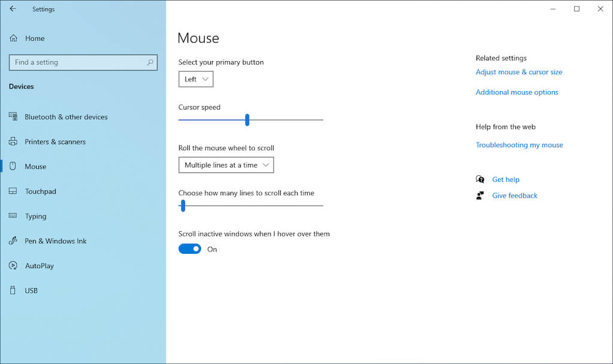This screenshot has height=364, width=613.
Task: Click the Help from the web heading
Action: [x=505, y=127]
